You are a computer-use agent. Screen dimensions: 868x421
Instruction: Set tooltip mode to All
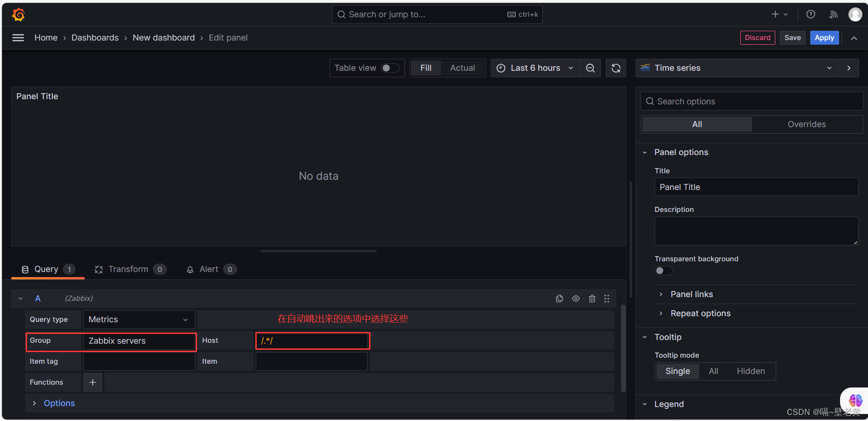(713, 371)
